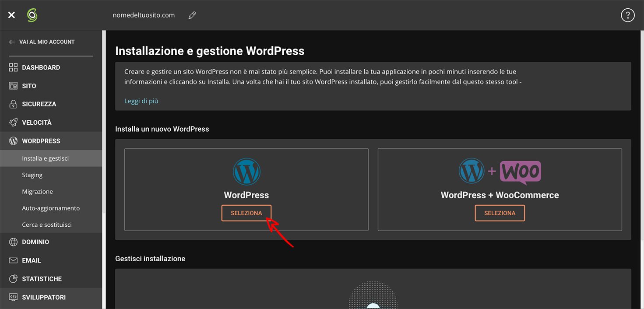The width and height of the screenshot is (644, 309).
Task: Open Cerca e sostituisci submenu item
Action: tap(51, 225)
